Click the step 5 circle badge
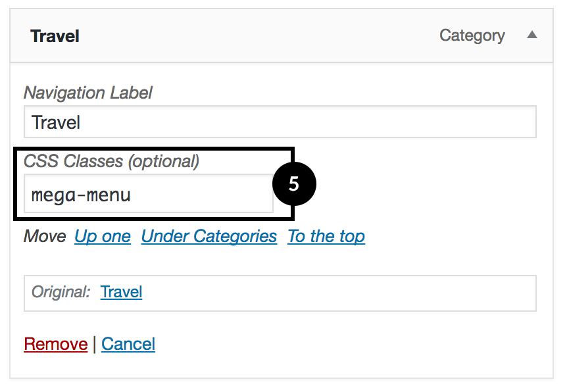The height and width of the screenshot is (392, 567). (x=294, y=184)
